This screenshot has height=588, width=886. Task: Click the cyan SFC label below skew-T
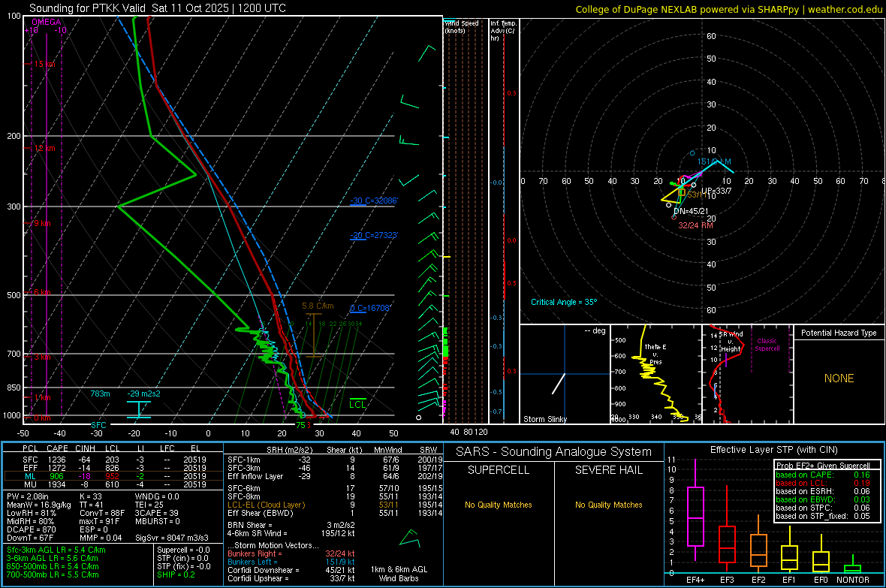(x=98, y=424)
